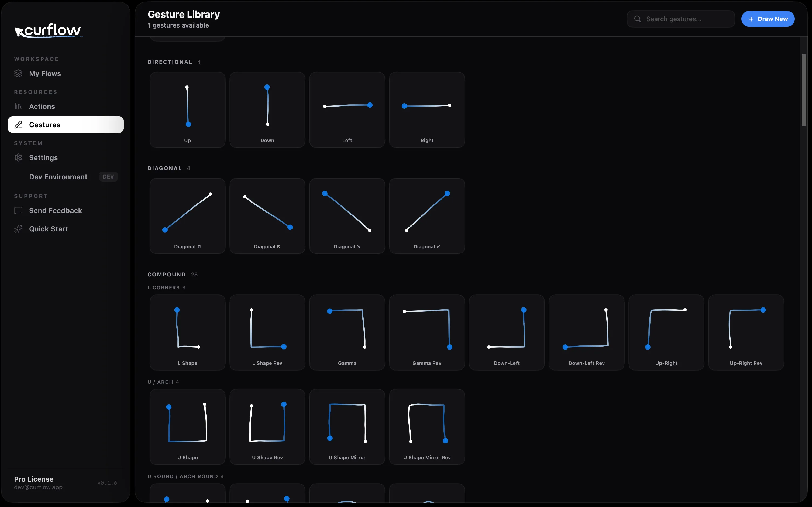812x507 pixels.
Task: Choose the L Shape gesture
Action: (187, 333)
